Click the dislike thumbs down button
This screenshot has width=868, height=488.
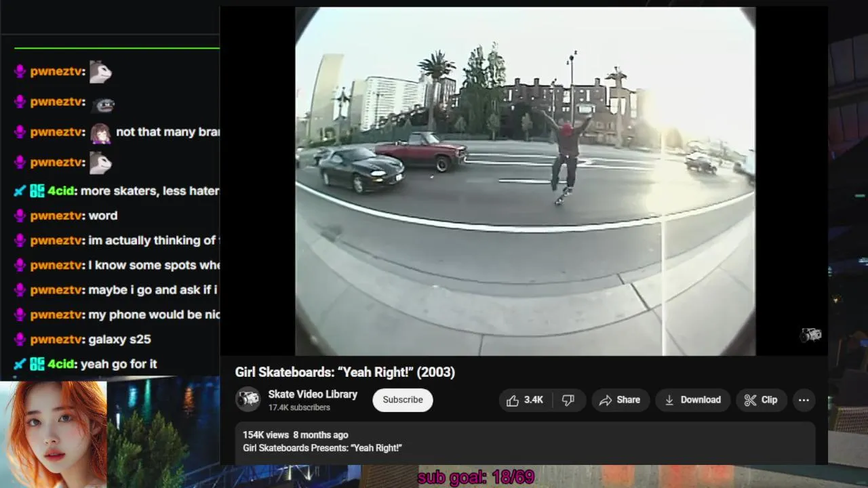point(568,400)
